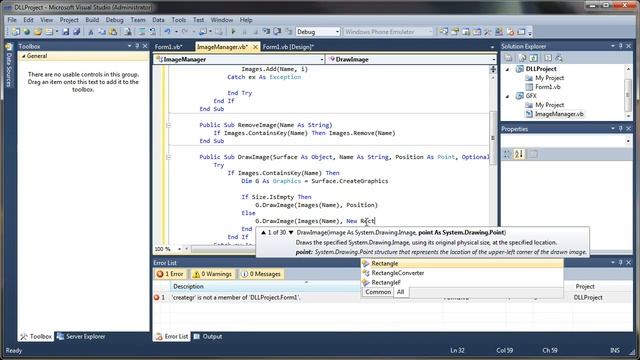Open the Help menu
Viewport: 640px width, 360px height.
click(246, 20)
